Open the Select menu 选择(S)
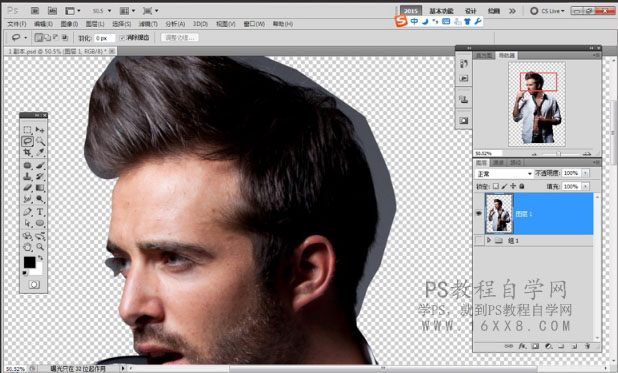 point(121,24)
